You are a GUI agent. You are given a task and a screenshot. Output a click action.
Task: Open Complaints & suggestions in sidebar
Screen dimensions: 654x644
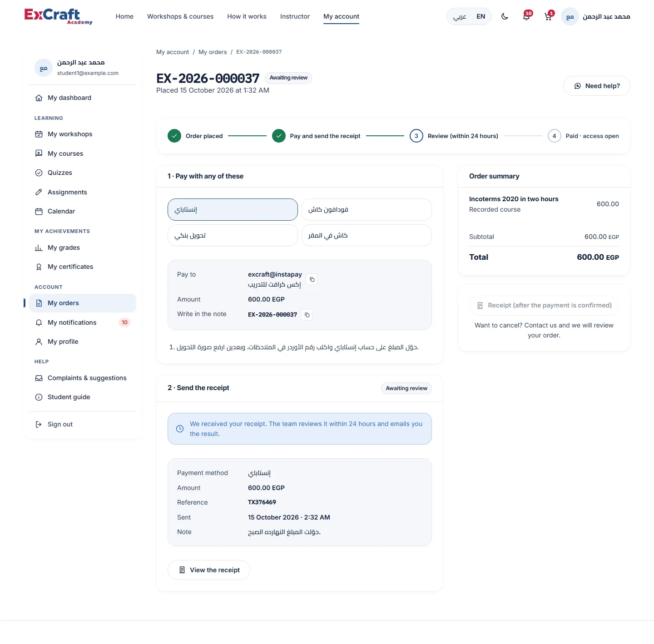click(x=83, y=378)
